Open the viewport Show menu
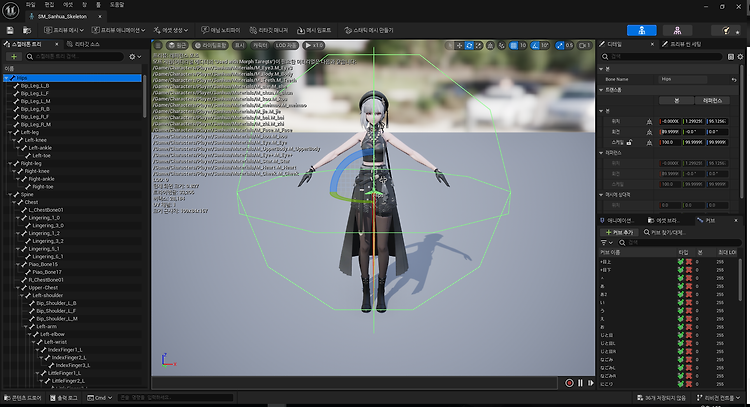Image resolution: width=750 pixels, height=407 pixels. (239, 45)
